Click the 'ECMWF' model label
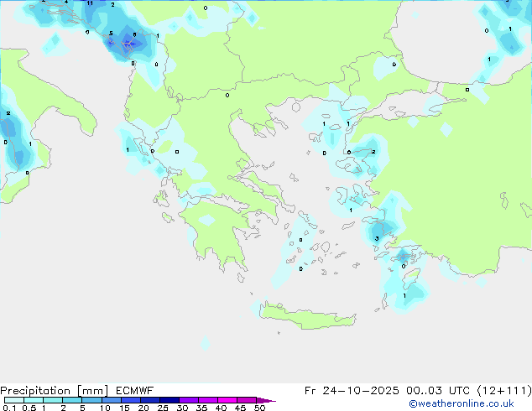 coord(134,391)
